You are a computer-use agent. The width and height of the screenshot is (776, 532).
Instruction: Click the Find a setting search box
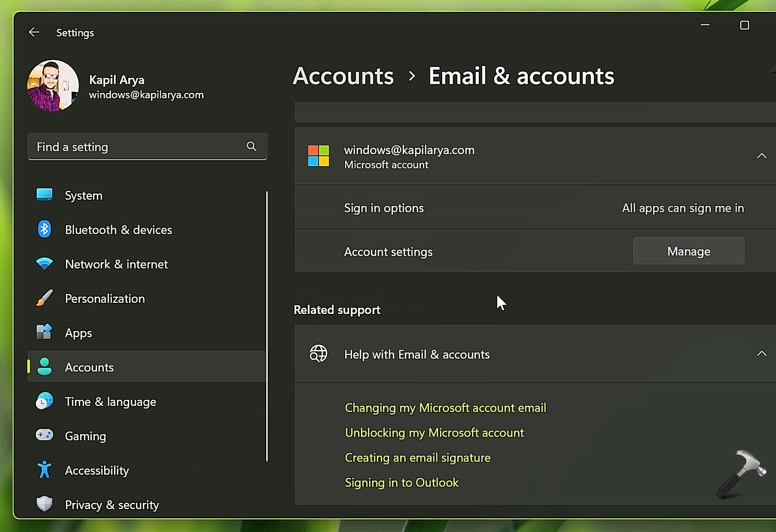pos(138,147)
